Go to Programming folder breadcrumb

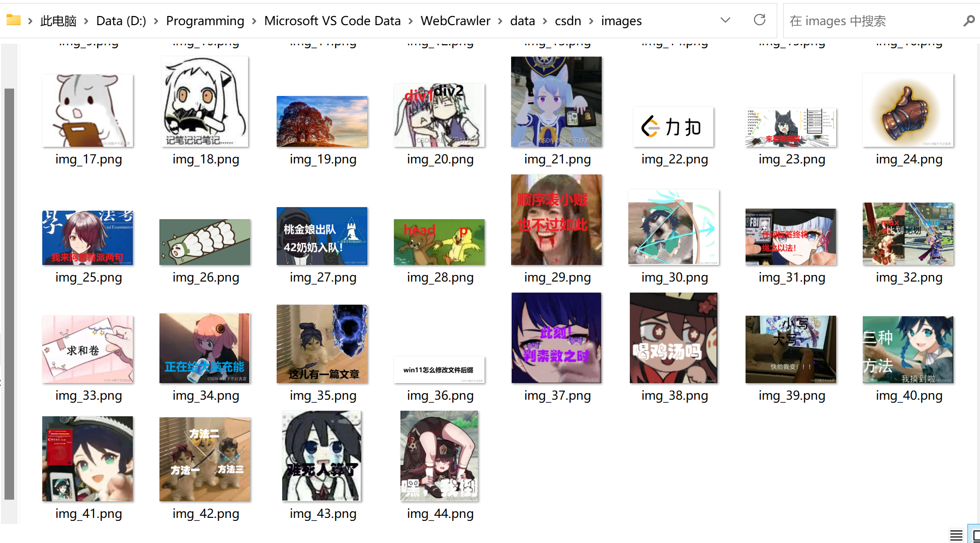point(205,21)
